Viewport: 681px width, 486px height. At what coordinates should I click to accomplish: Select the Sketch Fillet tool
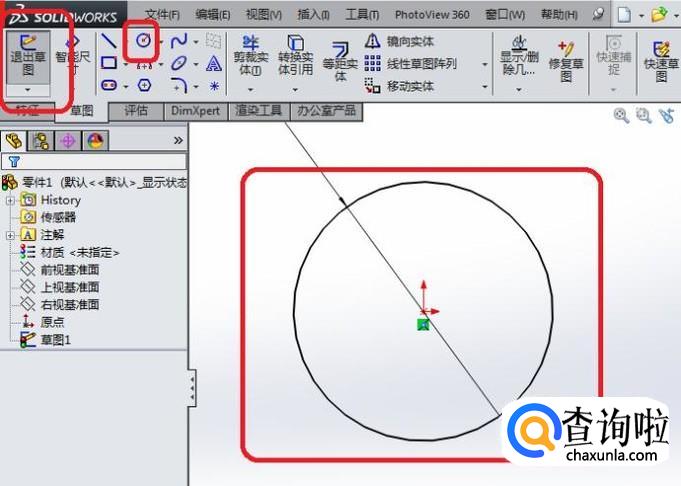(179, 85)
